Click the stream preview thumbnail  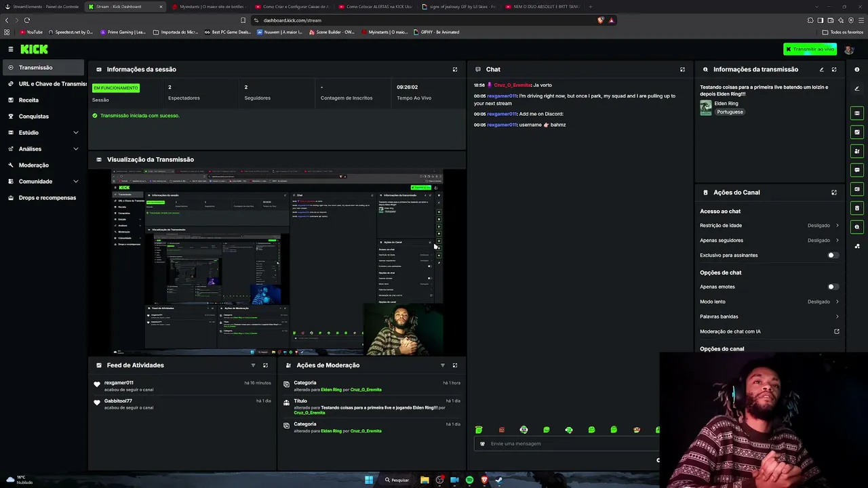277,263
